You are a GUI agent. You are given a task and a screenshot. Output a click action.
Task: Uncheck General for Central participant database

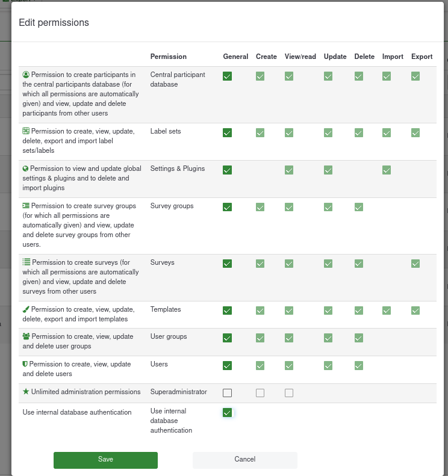(227, 76)
